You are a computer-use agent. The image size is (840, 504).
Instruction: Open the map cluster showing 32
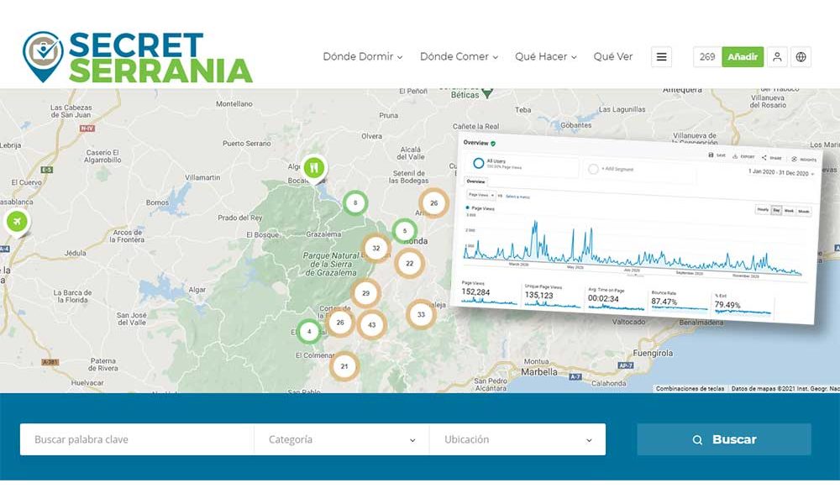(x=376, y=248)
